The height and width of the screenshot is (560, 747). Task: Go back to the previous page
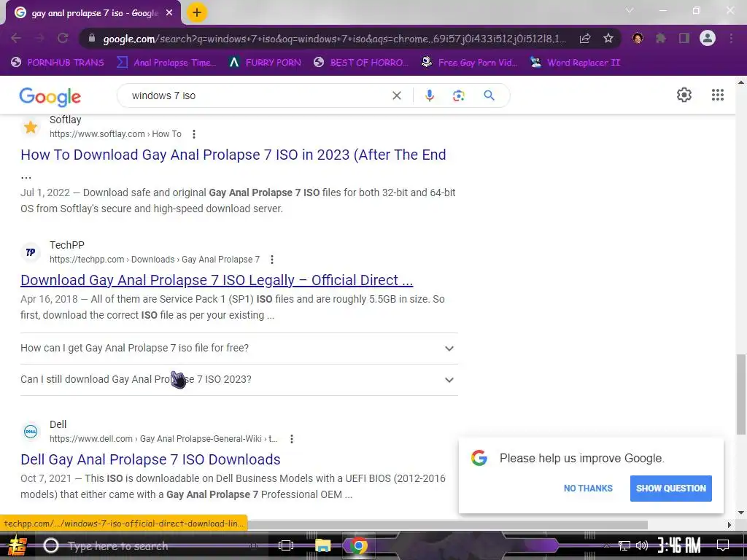pyautogui.click(x=16, y=39)
